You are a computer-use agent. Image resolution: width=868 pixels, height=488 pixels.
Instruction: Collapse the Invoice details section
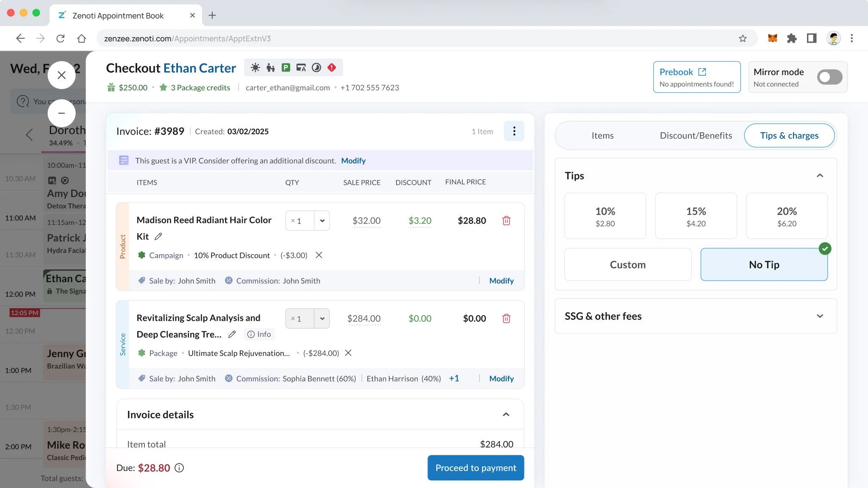click(506, 415)
